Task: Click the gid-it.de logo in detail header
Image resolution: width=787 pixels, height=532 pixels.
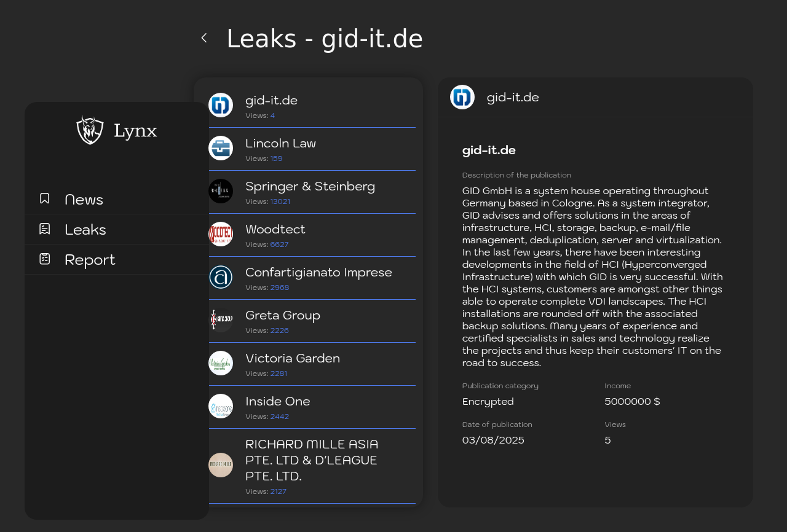Action: (x=462, y=97)
